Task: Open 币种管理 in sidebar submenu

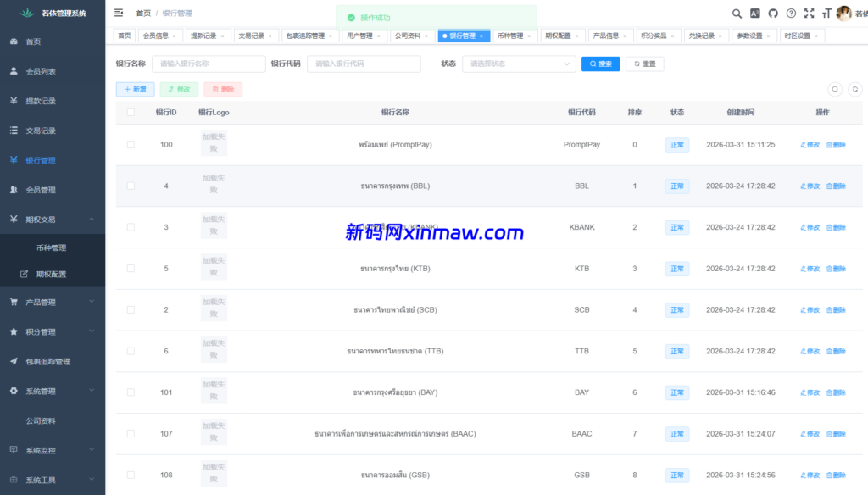Action: pyautogui.click(x=52, y=247)
